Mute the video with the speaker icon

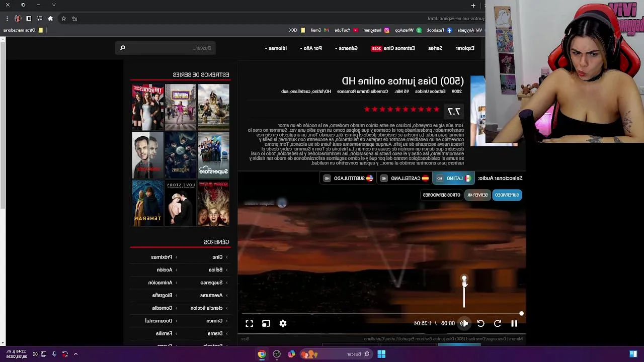464,323
